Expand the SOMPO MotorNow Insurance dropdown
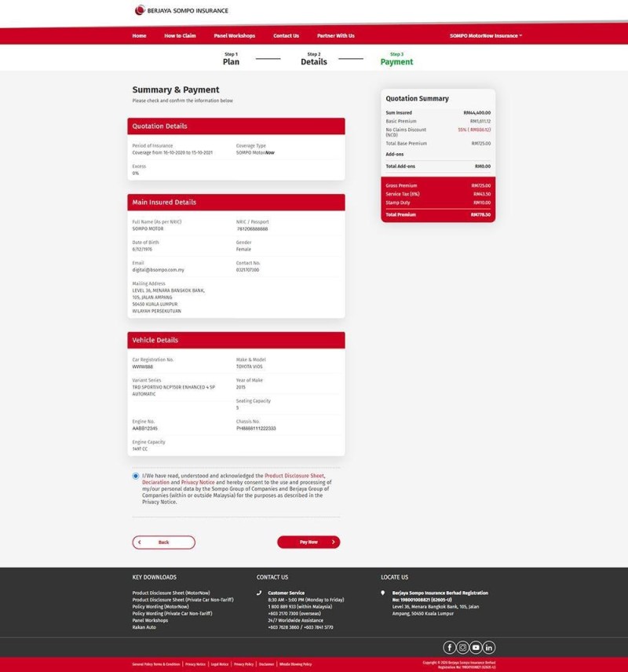This screenshot has width=628, height=672. 486,35
